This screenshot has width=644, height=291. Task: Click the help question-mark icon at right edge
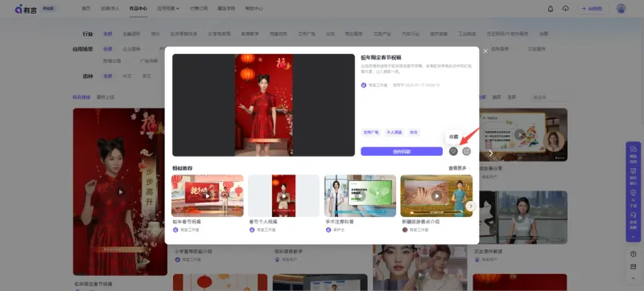(x=633, y=254)
